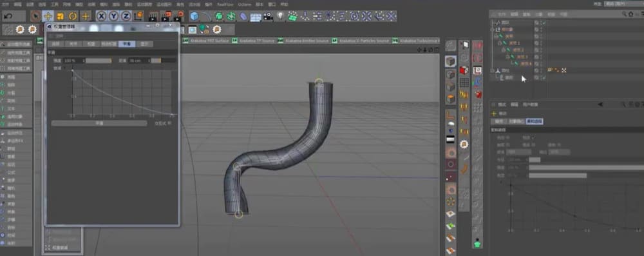The image size is (644, 256).
Task: Click the search magnifier in Object Manager
Action: coord(624,14)
